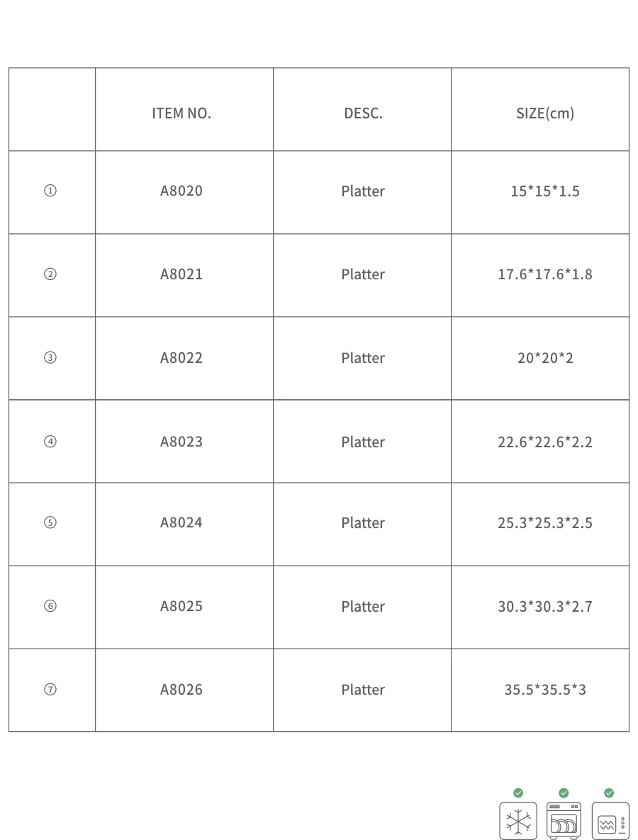
Task: Click the SIZE(cm) column header
Action: (545, 113)
